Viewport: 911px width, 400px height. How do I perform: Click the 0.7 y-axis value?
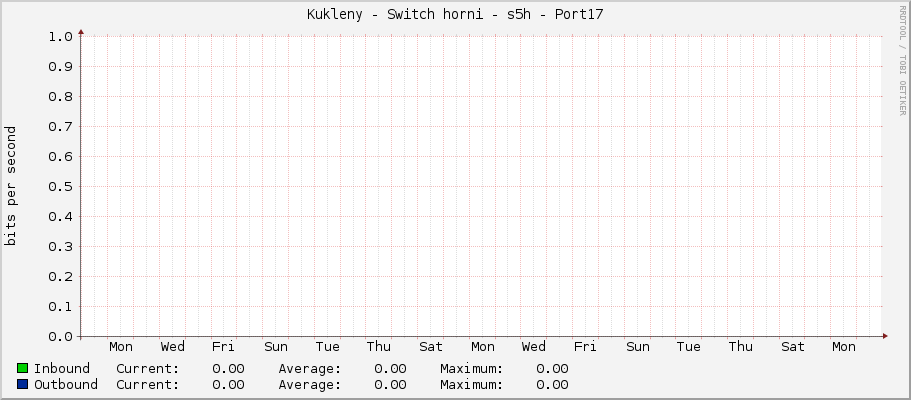tap(58, 127)
